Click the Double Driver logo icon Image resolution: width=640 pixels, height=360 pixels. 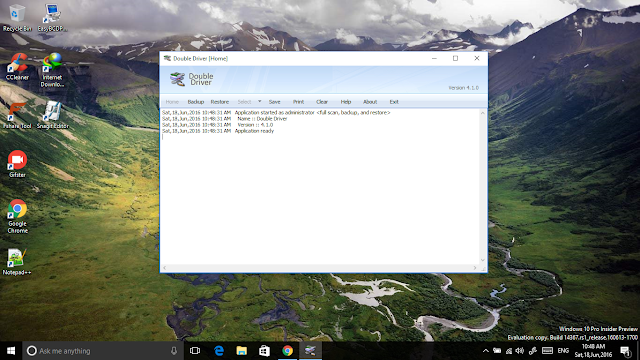pyautogui.click(x=178, y=79)
